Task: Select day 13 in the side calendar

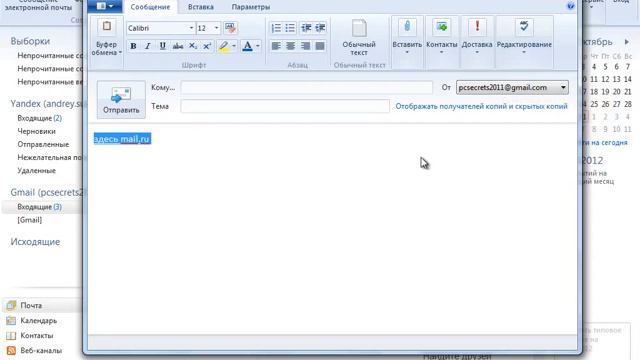Action: coord(616,79)
